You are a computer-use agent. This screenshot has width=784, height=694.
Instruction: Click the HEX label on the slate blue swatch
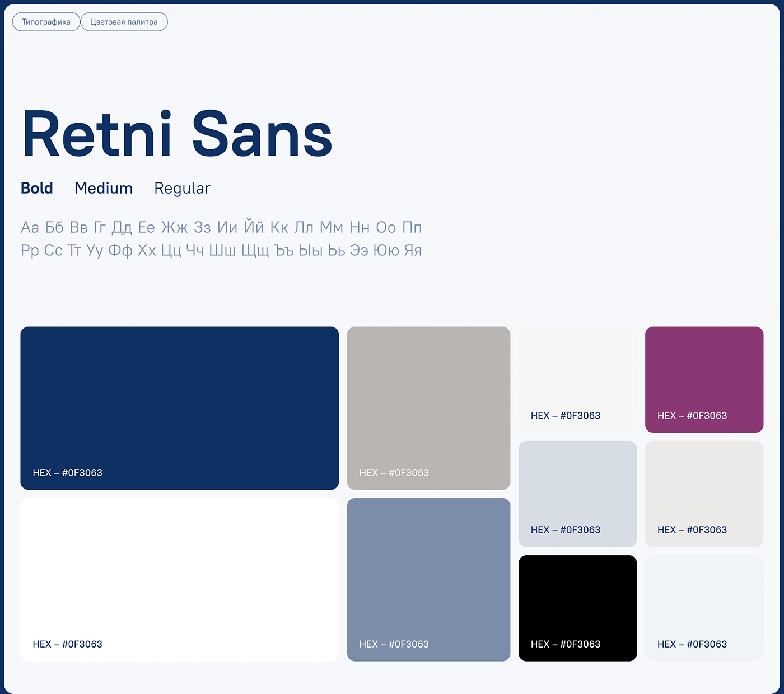tap(394, 644)
